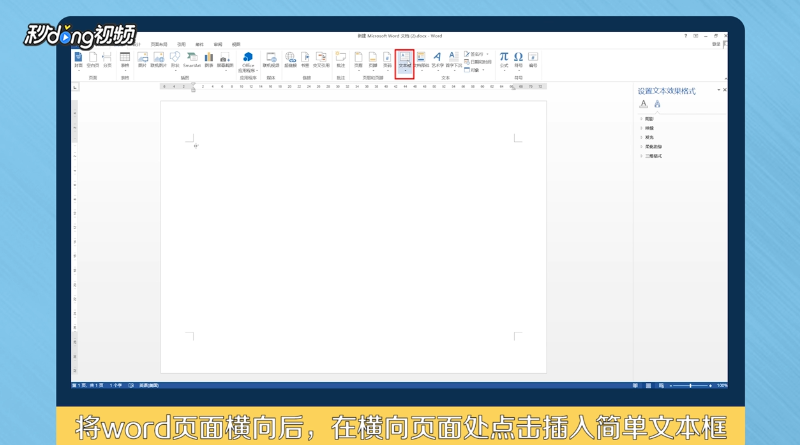Click the 100% zoom level
The image size is (800, 445).
pyautogui.click(x=722, y=386)
